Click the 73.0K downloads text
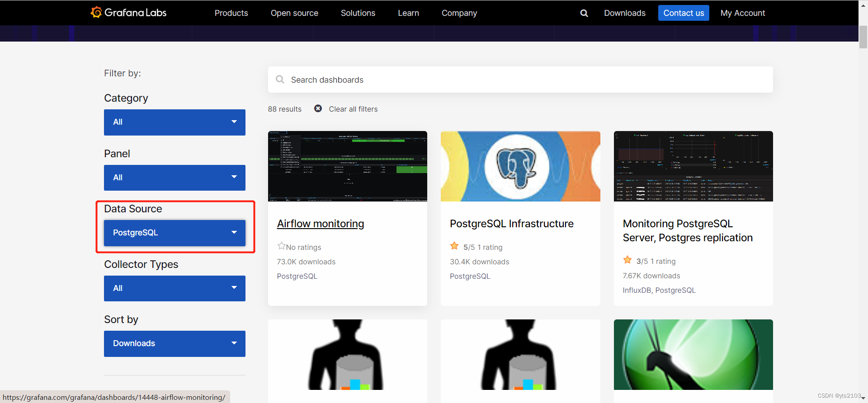The image size is (868, 403). tap(306, 262)
